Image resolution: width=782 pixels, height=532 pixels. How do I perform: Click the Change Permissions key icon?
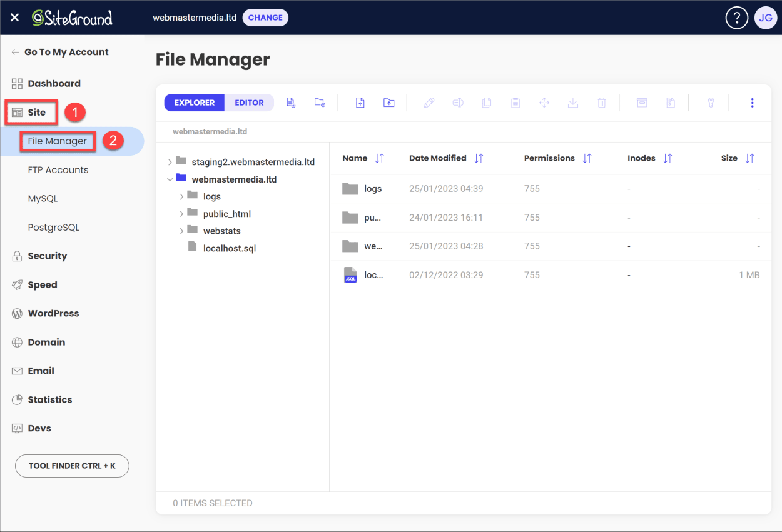pos(711,103)
